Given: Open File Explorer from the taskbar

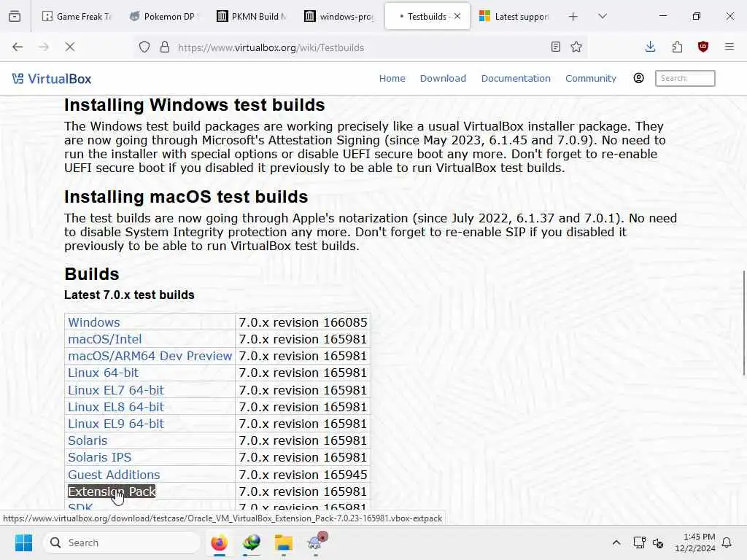Looking at the screenshot, I should 284,542.
